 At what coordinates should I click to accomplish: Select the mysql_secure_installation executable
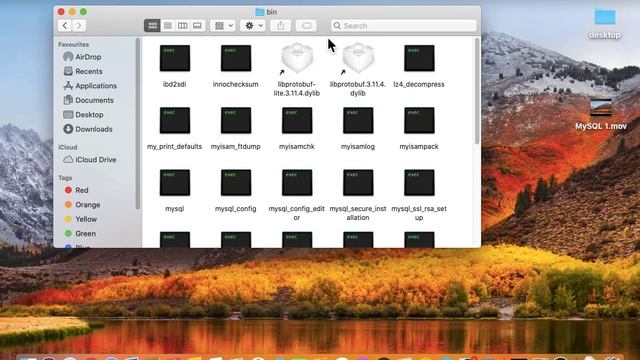pyautogui.click(x=358, y=182)
